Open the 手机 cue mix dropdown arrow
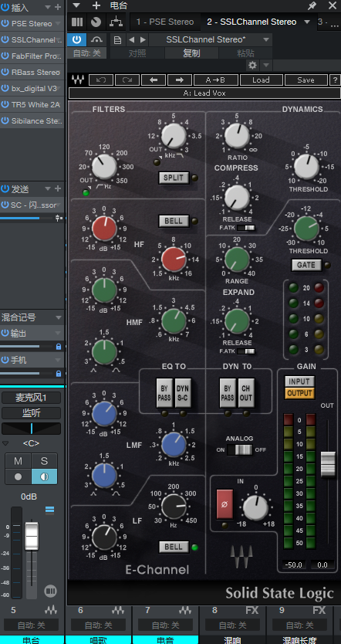This screenshot has width=341, height=644. (58, 360)
